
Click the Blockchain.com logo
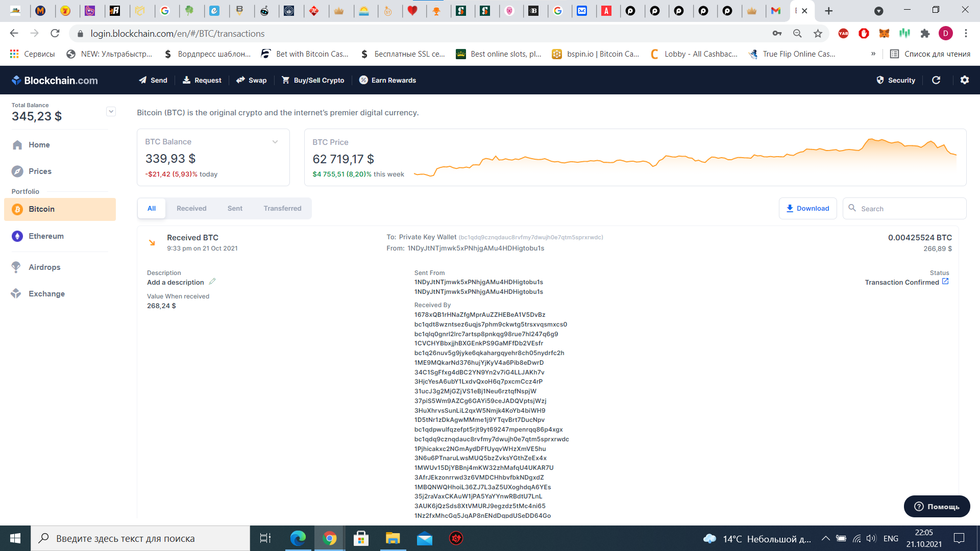click(55, 80)
